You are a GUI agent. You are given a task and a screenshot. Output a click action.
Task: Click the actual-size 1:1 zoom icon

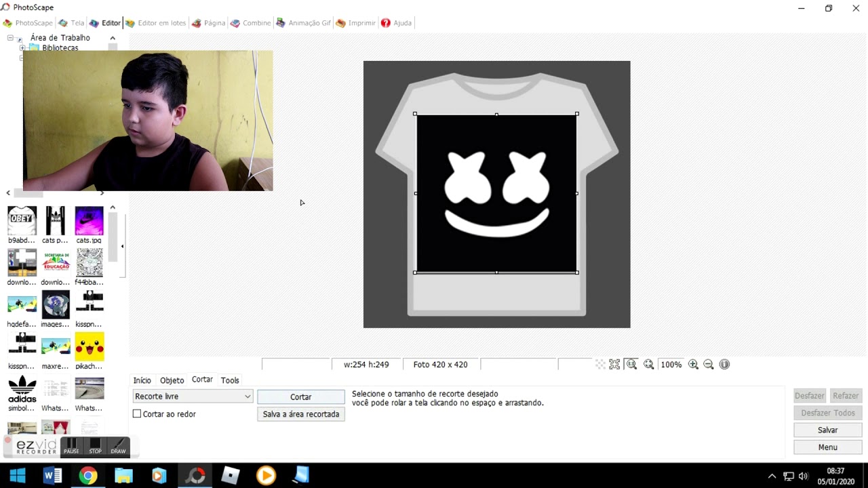click(x=631, y=364)
